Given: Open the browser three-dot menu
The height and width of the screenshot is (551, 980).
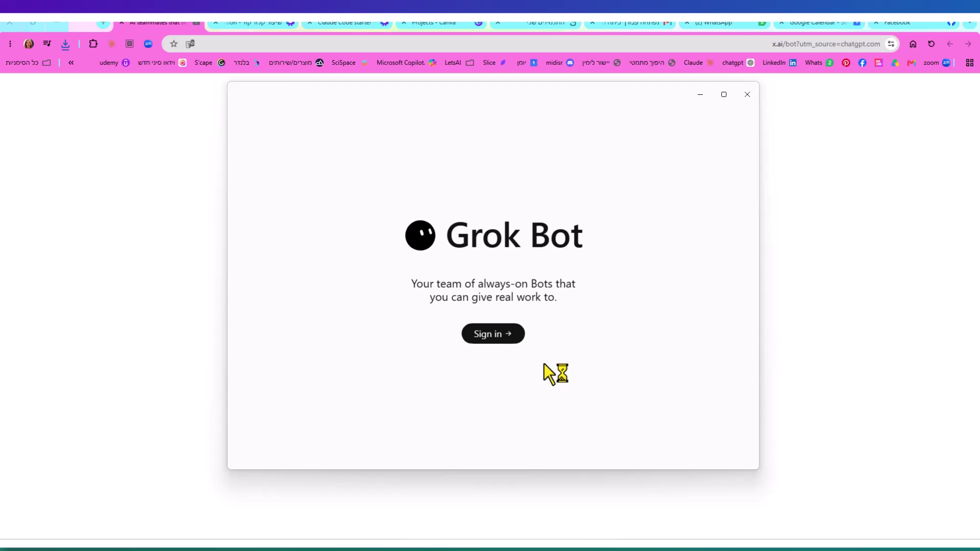Looking at the screenshot, I should tap(10, 44).
